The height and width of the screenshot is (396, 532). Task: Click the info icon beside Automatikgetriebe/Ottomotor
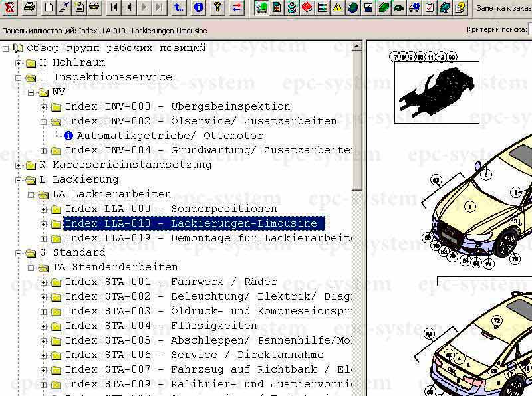coord(70,136)
